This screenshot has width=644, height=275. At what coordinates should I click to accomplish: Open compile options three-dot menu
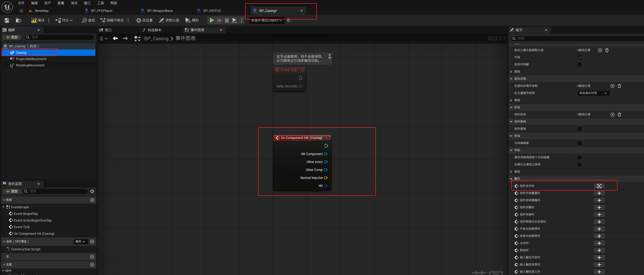49,20
